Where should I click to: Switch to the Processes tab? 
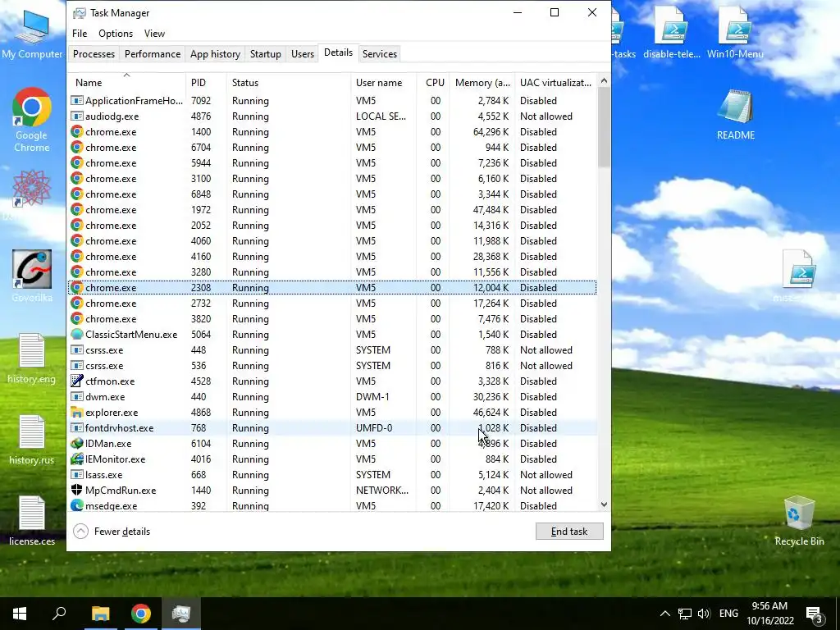94,54
